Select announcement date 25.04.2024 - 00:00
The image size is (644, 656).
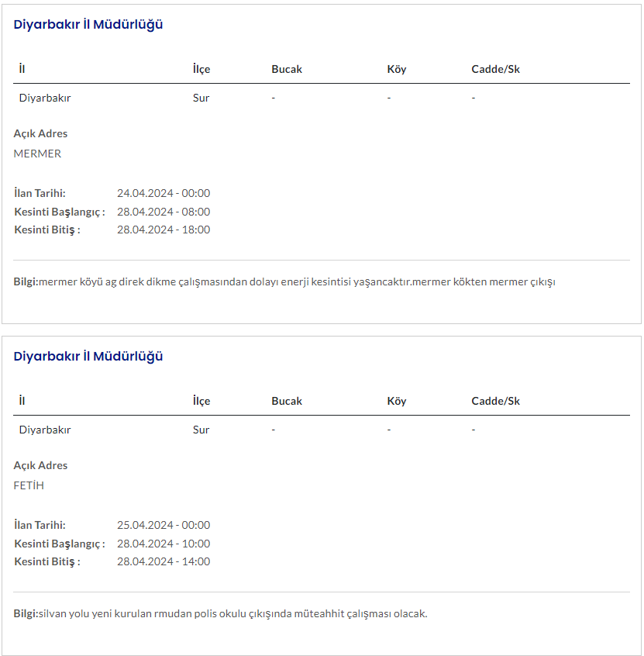tap(164, 525)
